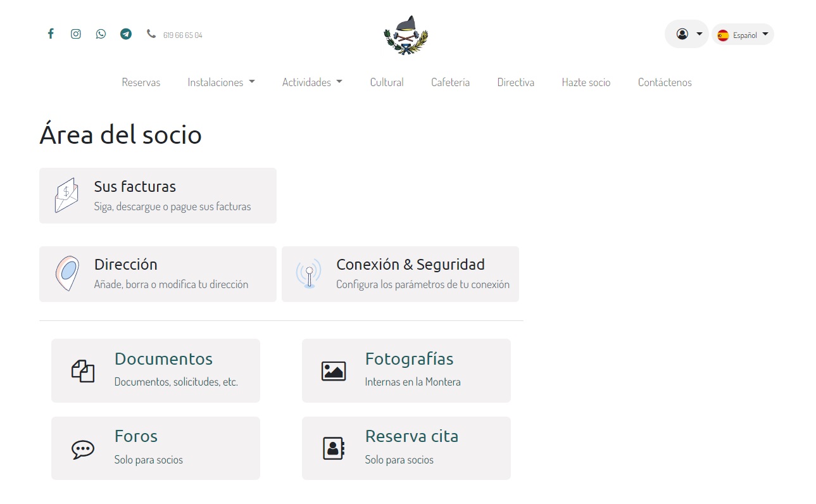
Task: Select Directiva in the navigation bar
Action: (516, 82)
